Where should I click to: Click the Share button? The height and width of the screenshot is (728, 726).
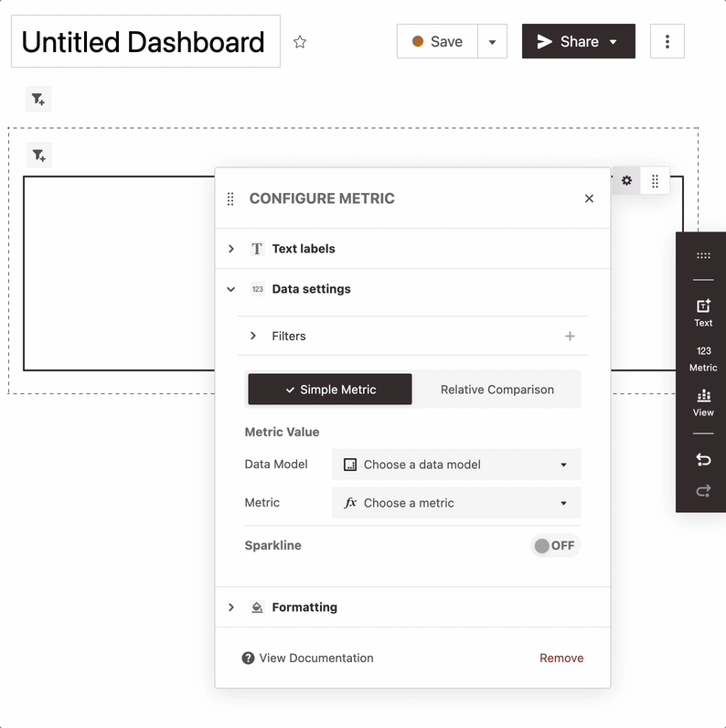(x=579, y=41)
